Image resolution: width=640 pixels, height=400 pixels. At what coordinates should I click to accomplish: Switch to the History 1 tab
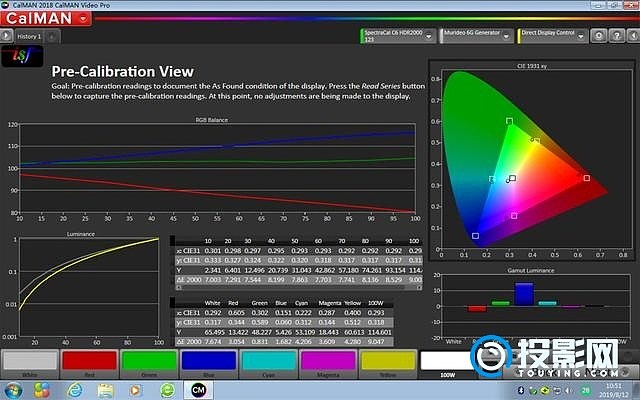(x=29, y=36)
